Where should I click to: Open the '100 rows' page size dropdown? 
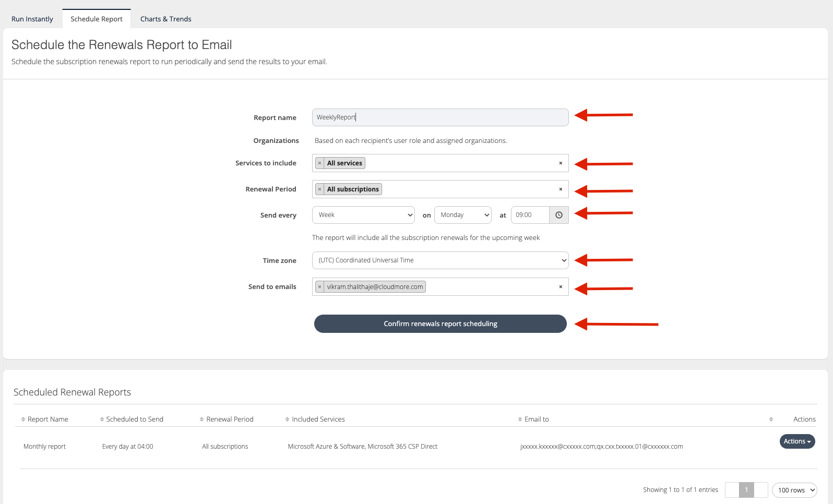point(794,490)
